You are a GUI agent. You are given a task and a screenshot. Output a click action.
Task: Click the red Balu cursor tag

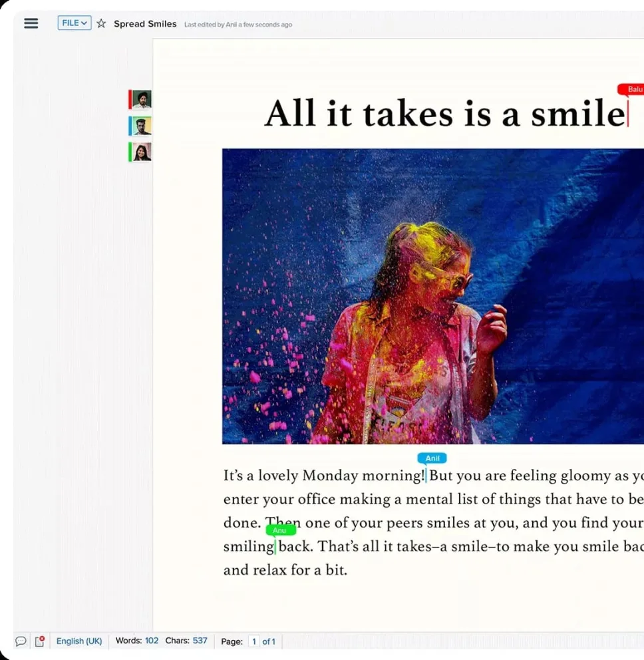coord(631,89)
